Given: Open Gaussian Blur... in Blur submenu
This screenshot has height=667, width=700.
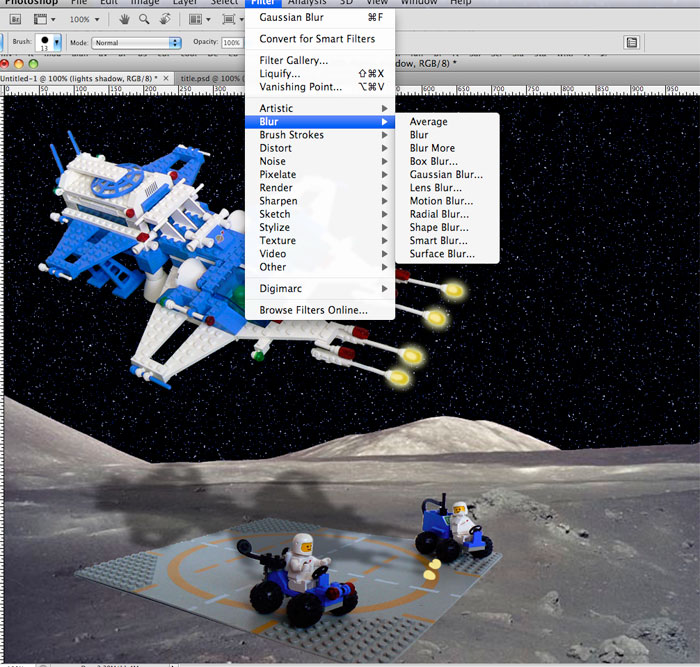Looking at the screenshot, I should pos(447,175).
